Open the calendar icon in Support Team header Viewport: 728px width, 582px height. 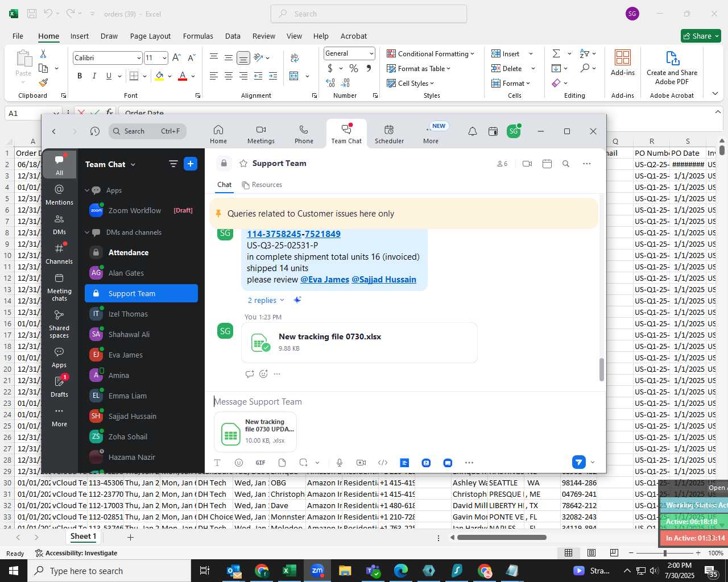[x=547, y=164]
